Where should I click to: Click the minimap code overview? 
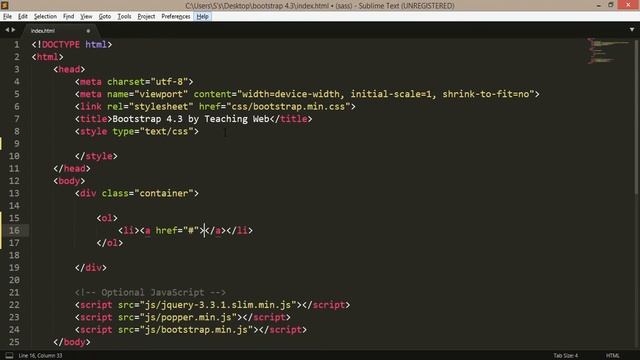(608, 51)
